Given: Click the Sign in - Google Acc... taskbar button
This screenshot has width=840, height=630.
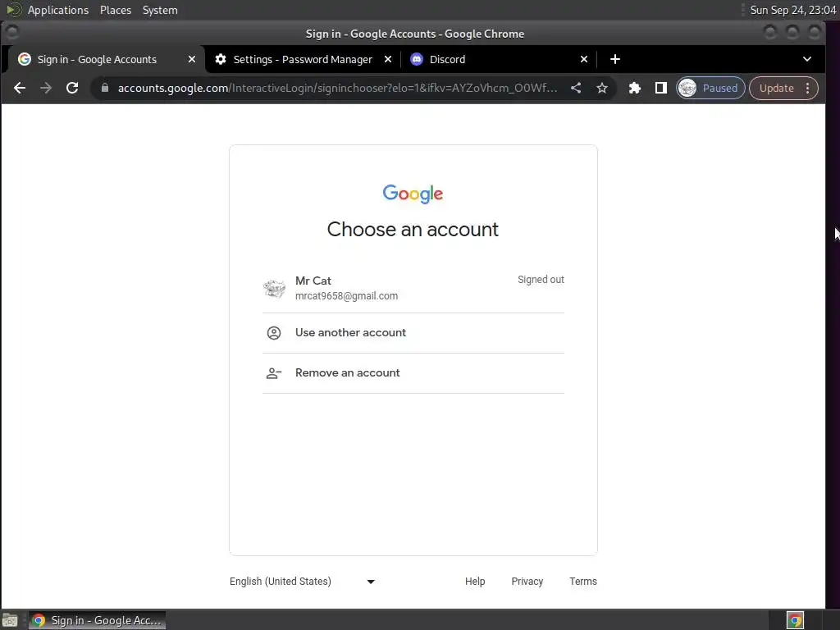Looking at the screenshot, I should tap(97, 620).
